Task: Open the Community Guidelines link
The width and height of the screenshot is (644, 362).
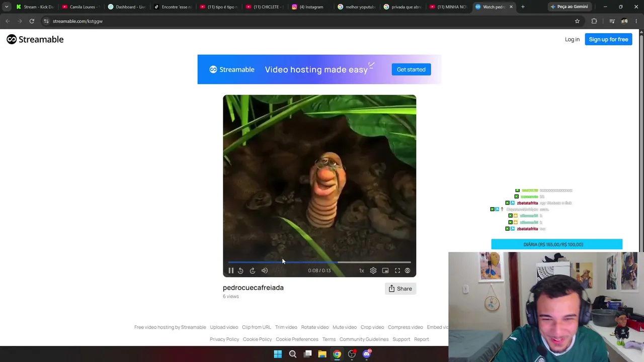Action: [364, 339]
